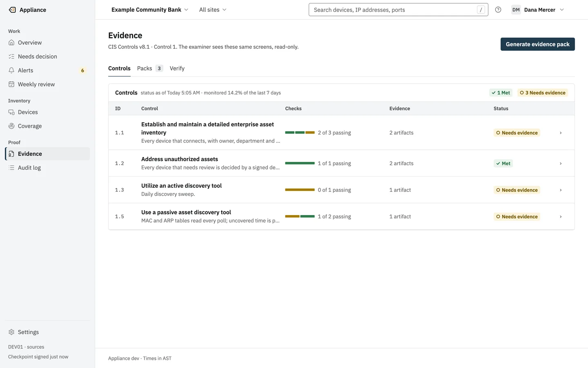Click the 1 Met filter chip
The height and width of the screenshot is (368, 588).
(501, 93)
